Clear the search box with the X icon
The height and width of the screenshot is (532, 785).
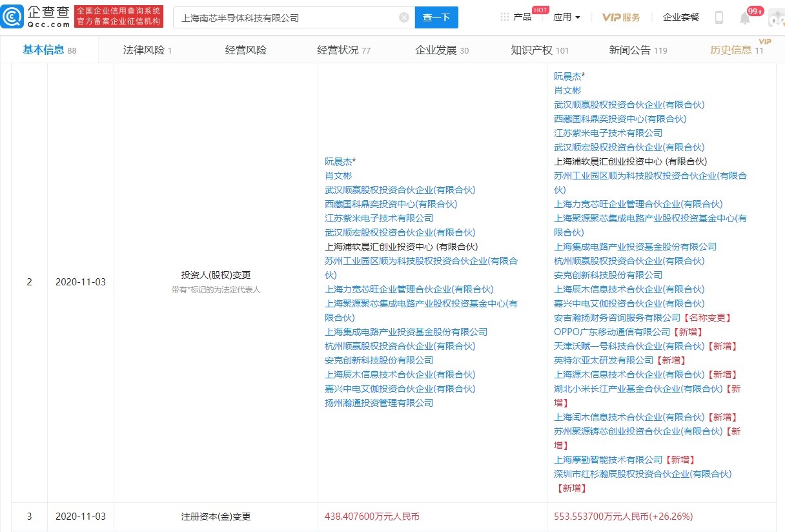tap(404, 17)
